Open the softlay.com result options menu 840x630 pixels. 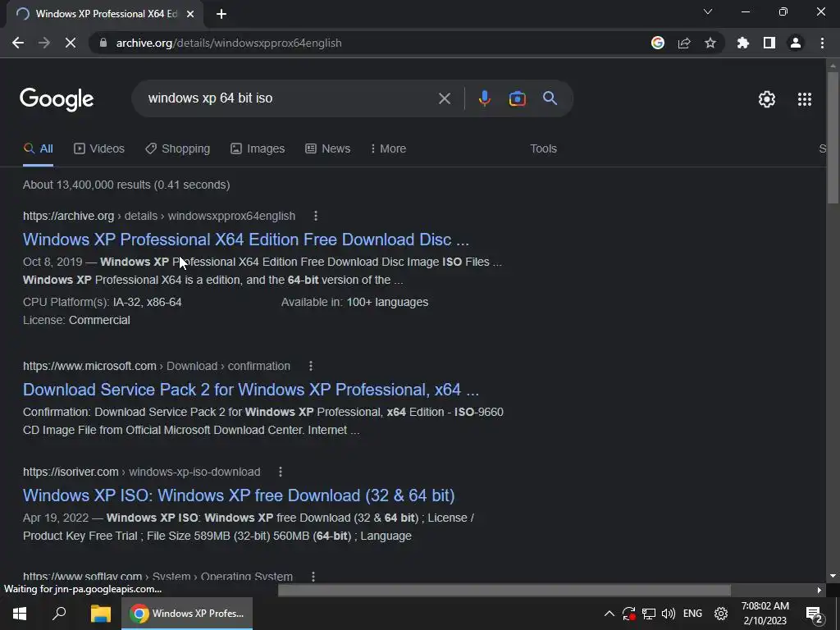(313, 577)
